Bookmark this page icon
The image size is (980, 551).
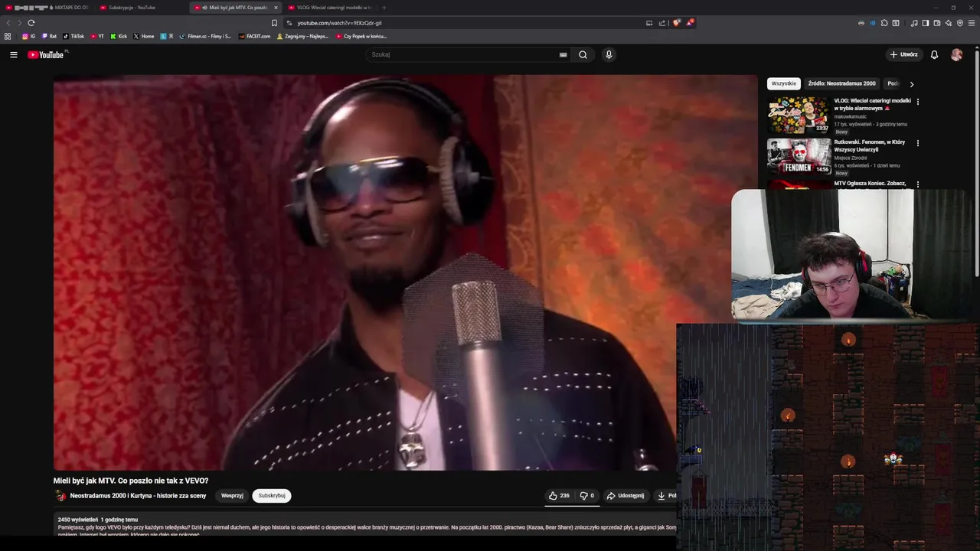point(274,23)
